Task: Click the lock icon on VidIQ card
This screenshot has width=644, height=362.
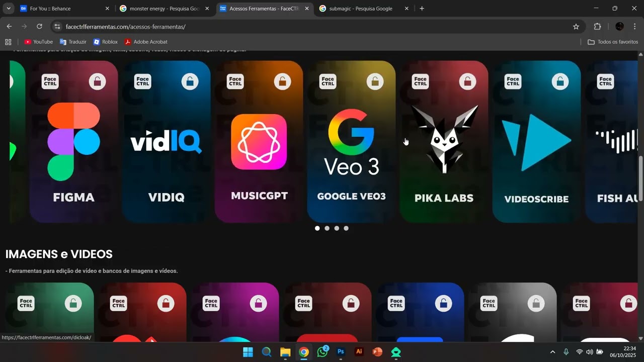Action: [190, 81]
